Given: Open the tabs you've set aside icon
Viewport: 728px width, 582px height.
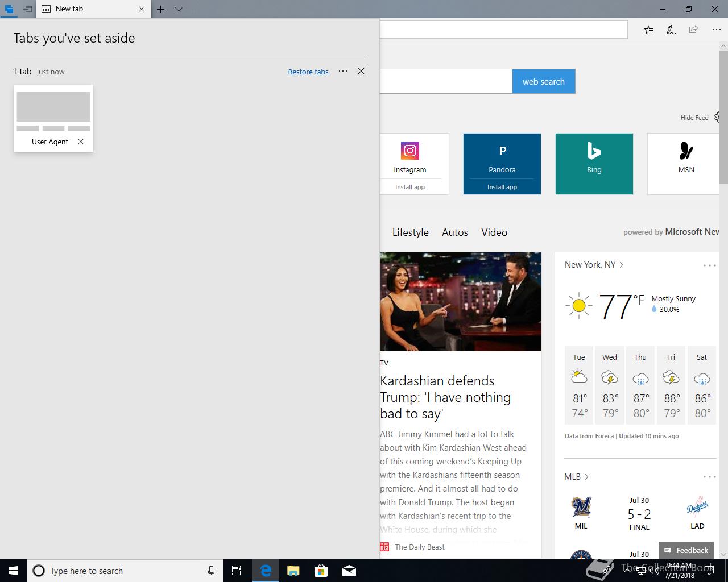Looking at the screenshot, I should coord(9,9).
